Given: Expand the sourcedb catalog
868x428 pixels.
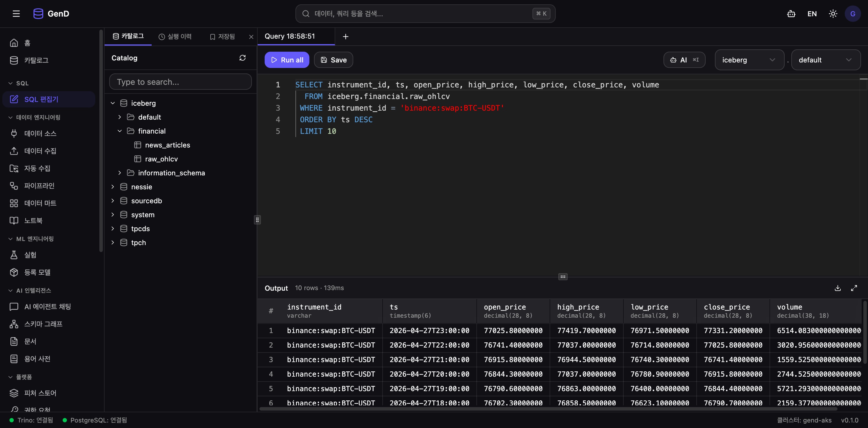Looking at the screenshot, I should [113, 201].
